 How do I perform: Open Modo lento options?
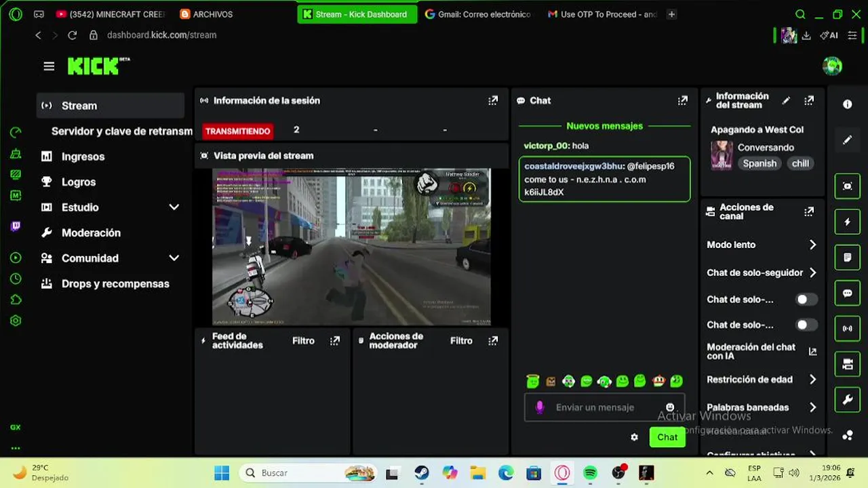coord(761,245)
